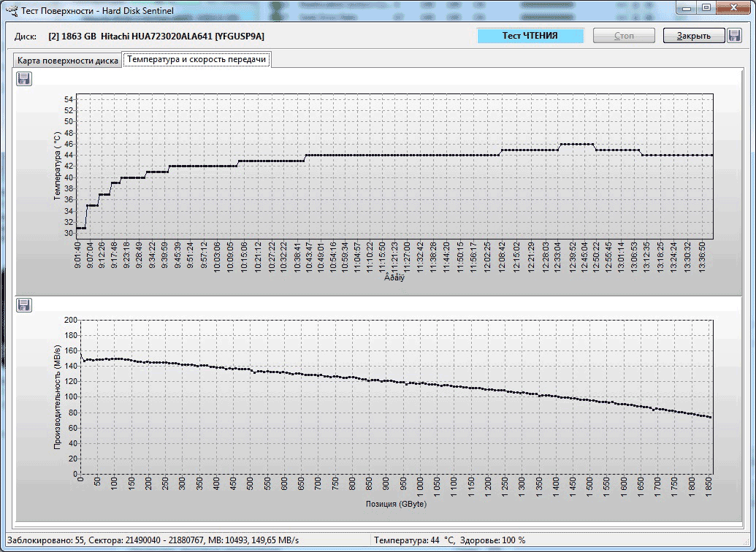Click the Hard Disk Sentinel title bar icon
Screen dimensions: 756x552
tap(10, 9)
